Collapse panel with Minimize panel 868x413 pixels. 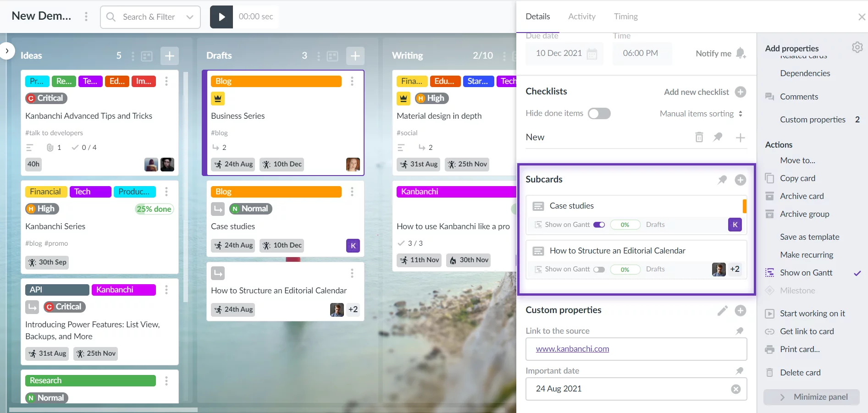coord(812,397)
